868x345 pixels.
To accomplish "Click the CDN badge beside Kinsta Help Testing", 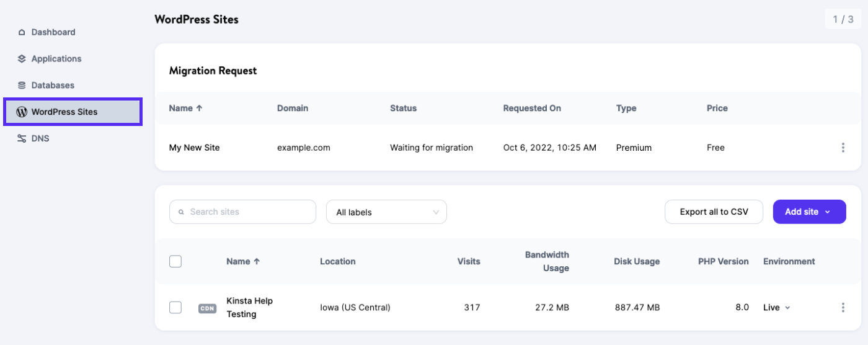I will pyautogui.click(x=207, y=308).
